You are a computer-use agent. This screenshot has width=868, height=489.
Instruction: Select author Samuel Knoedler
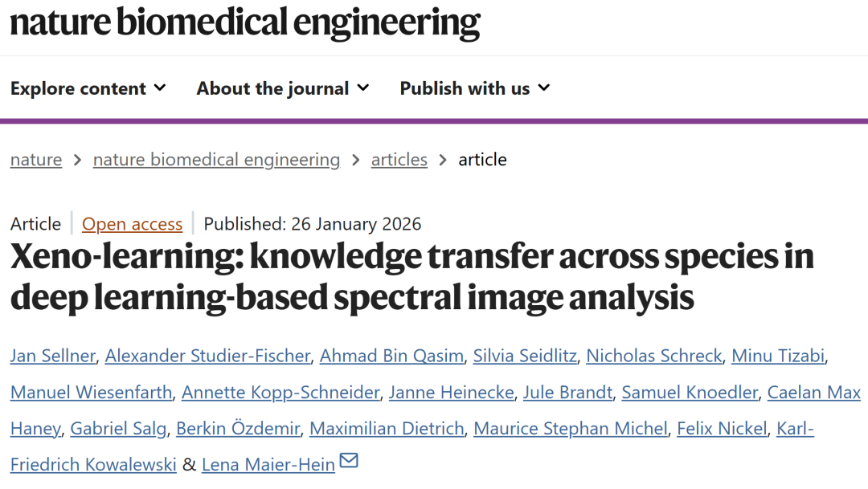[690, 393]
